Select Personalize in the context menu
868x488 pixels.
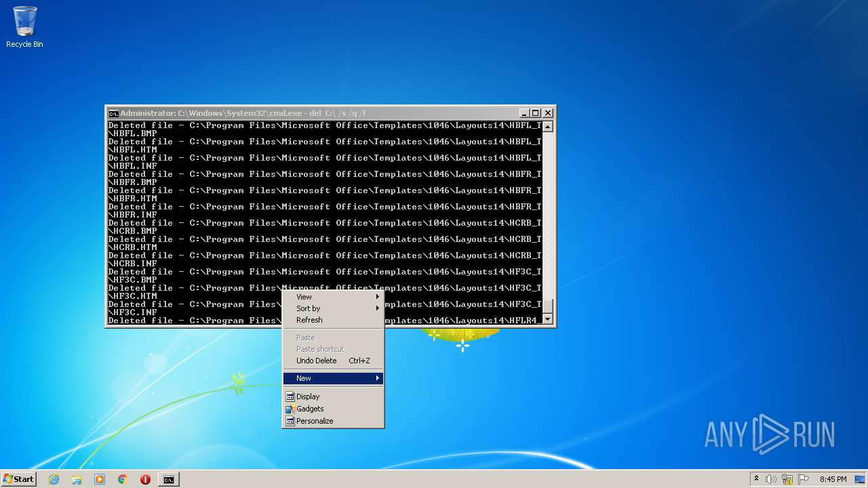[333, 421]
